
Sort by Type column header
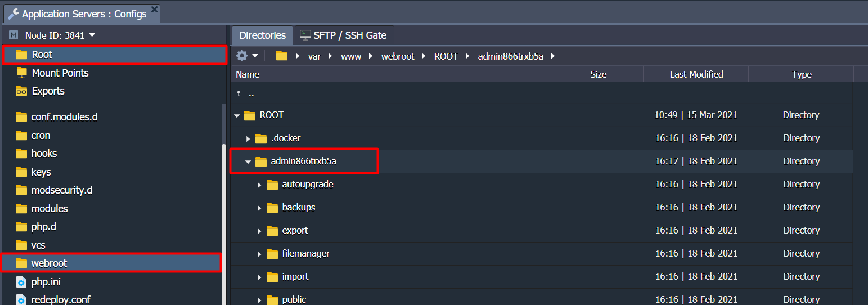tap(802, 74)
